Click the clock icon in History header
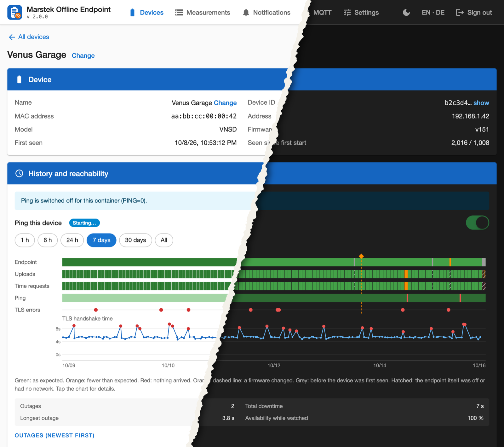The width and height of the screenshot is (504, 447). coord(19,173)
